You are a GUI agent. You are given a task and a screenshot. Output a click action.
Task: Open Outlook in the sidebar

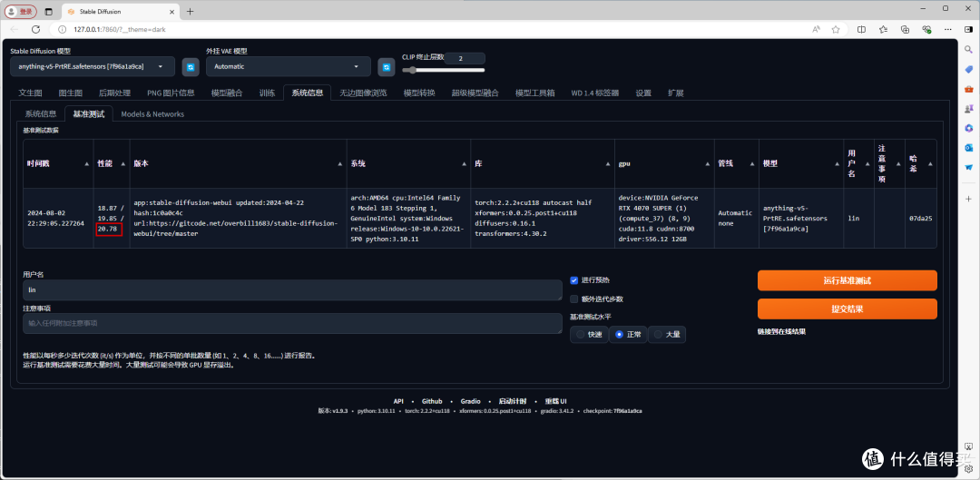(x=969, y=148)
